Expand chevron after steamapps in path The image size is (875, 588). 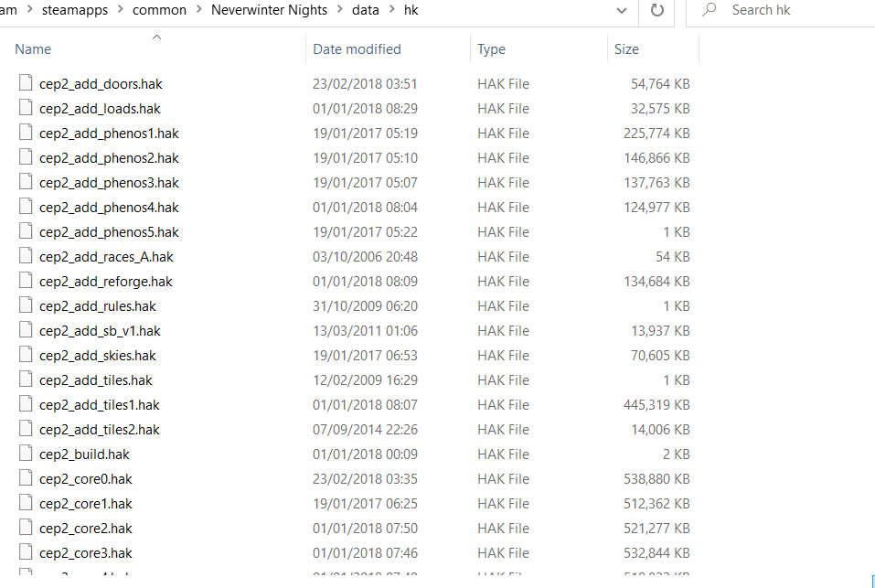[121, 10]
